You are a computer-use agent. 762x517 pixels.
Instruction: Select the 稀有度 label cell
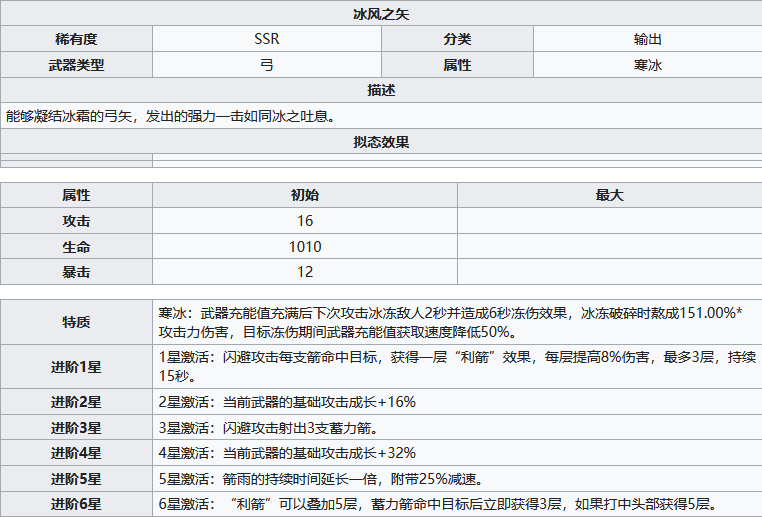point(76,40)
